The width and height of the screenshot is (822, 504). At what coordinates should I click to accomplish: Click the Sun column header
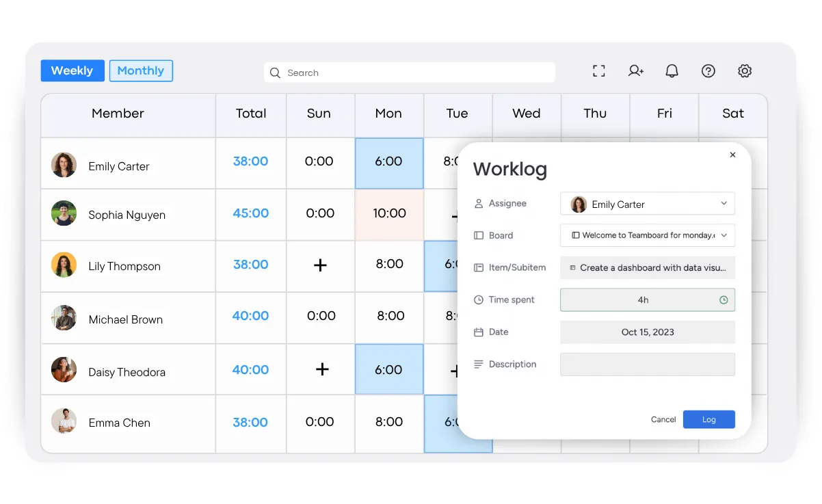click(x=321, y=116)
